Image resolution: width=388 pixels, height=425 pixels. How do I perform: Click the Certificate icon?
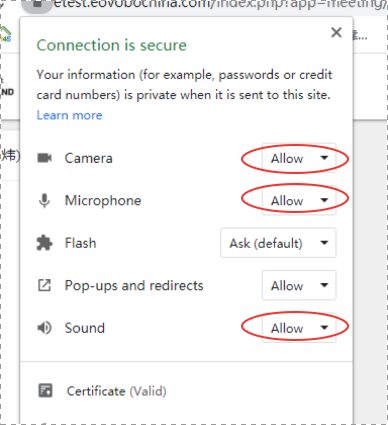[x=45, y=391]
